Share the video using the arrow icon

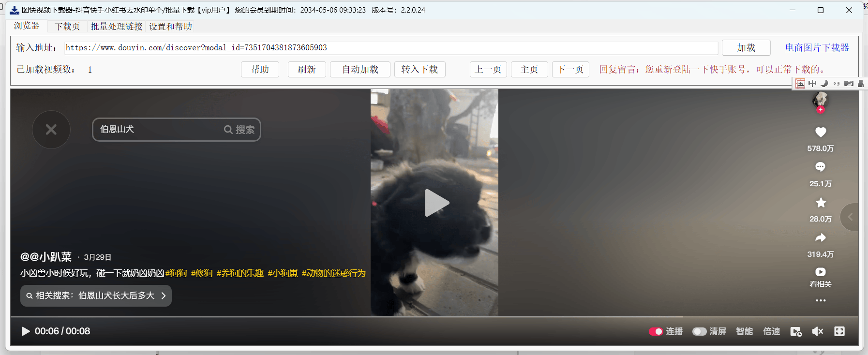click(x=821, y=237)
